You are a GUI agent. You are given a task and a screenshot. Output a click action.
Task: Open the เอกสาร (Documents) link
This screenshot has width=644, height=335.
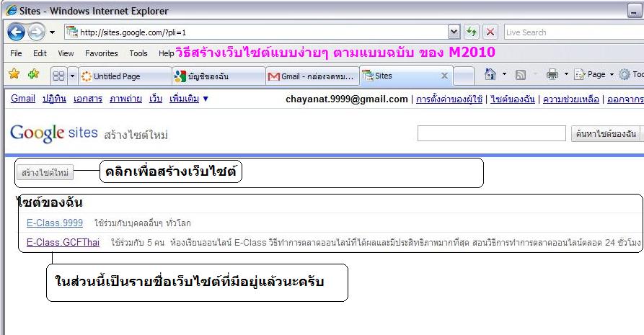pos(88,99)
